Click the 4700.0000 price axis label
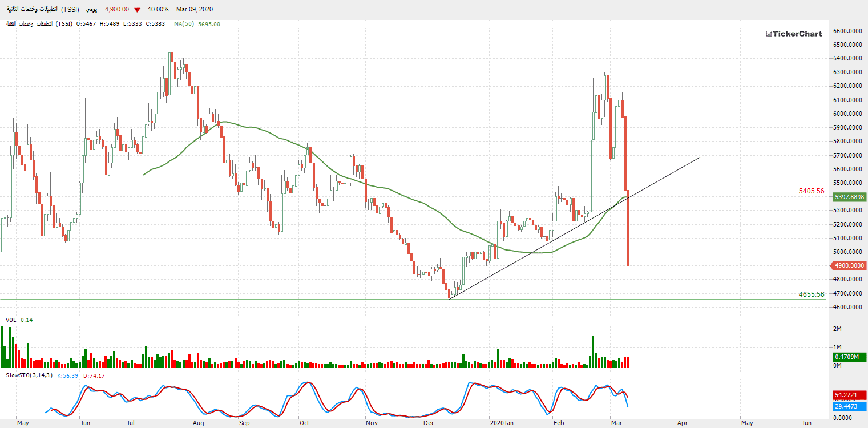The width and height of the screenshot is (868, 428). [x=848, y=293]
